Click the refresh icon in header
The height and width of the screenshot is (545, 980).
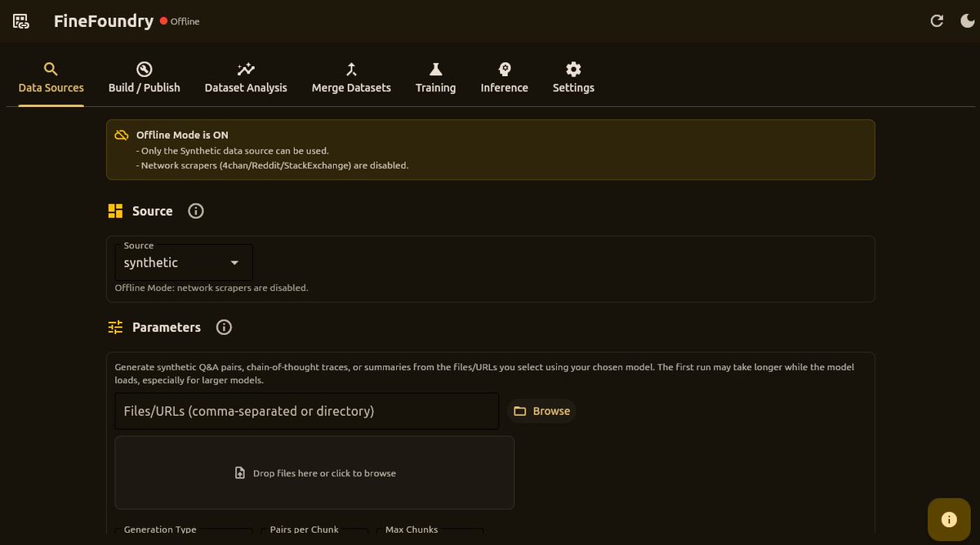[937, 21]
